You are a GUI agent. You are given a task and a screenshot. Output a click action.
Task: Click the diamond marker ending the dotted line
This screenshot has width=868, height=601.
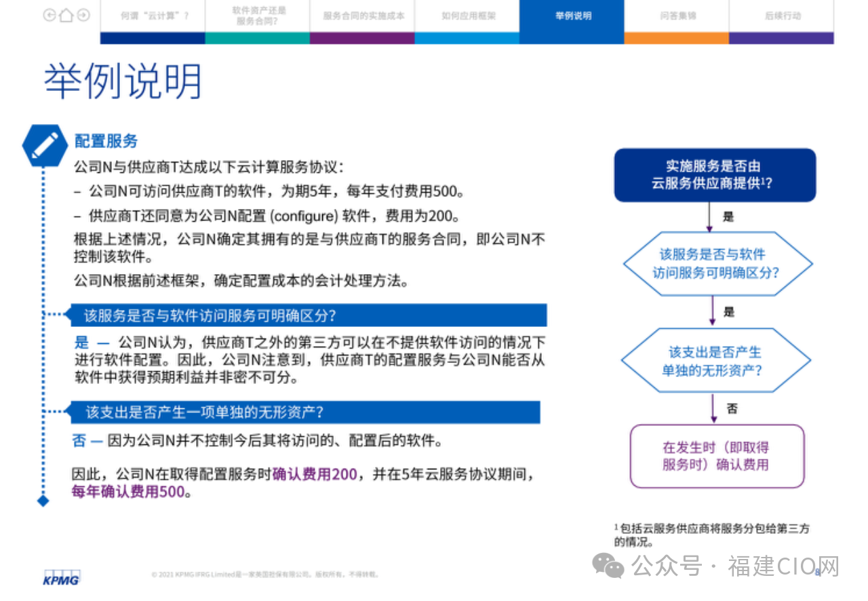click(x=43, y=501)
